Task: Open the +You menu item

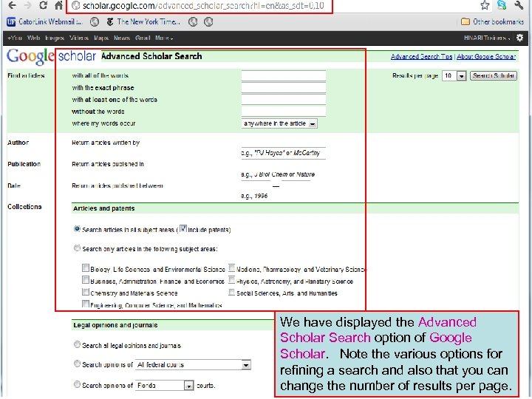Action: [x=15, y=38]
